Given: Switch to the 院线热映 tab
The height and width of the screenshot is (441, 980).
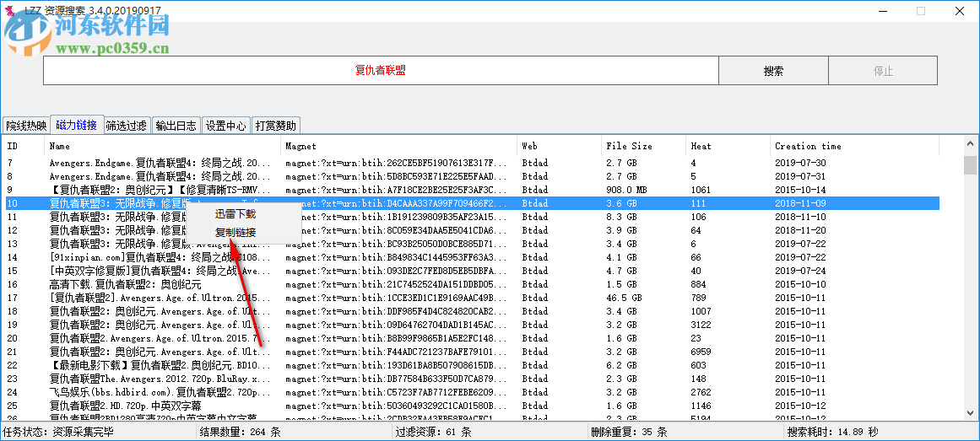Looking at the screenshot, I should [x=26, y=126].
